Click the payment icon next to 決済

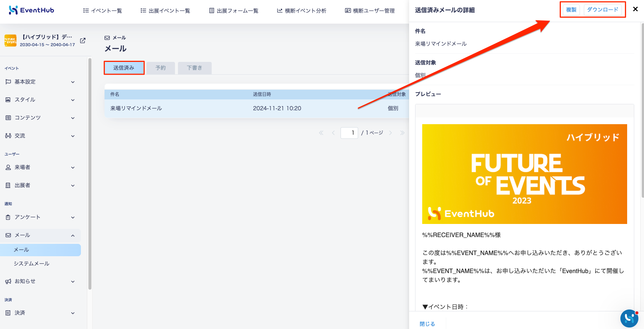8,313
